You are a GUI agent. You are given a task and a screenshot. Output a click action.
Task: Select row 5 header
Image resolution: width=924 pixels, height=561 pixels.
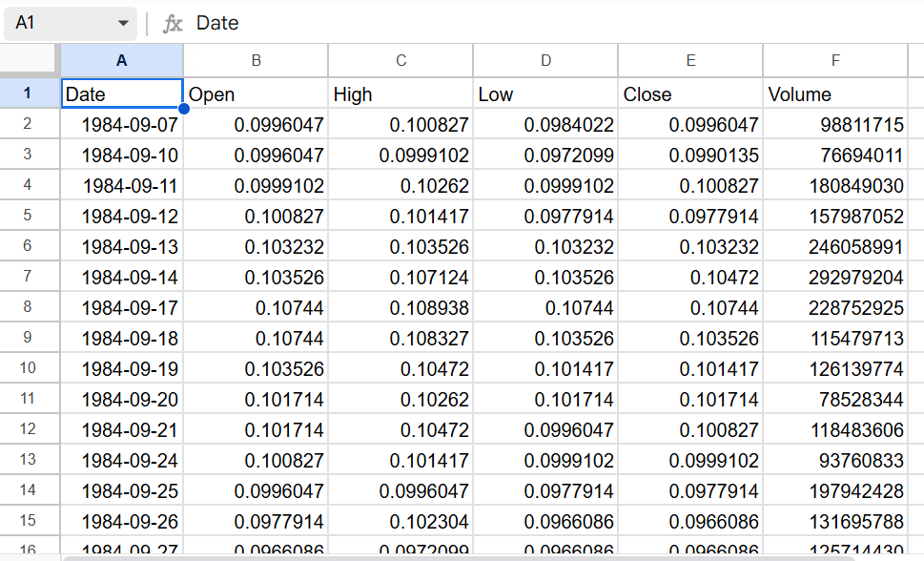[28, 216]
